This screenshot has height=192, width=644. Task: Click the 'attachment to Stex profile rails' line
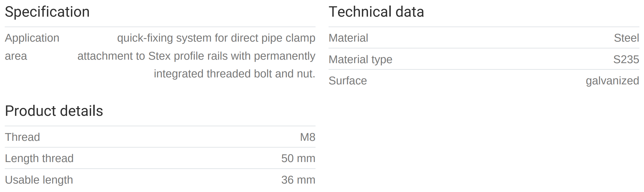click(x=196, y=56)
